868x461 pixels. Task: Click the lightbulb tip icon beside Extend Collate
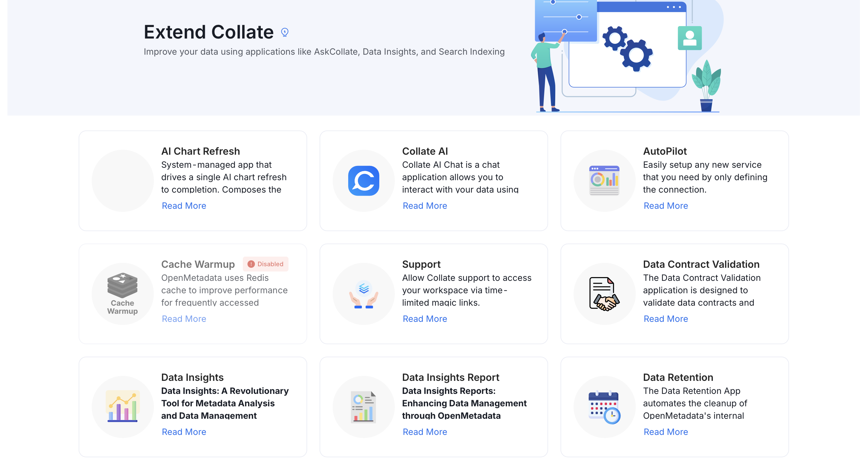[x=285, y=32]
